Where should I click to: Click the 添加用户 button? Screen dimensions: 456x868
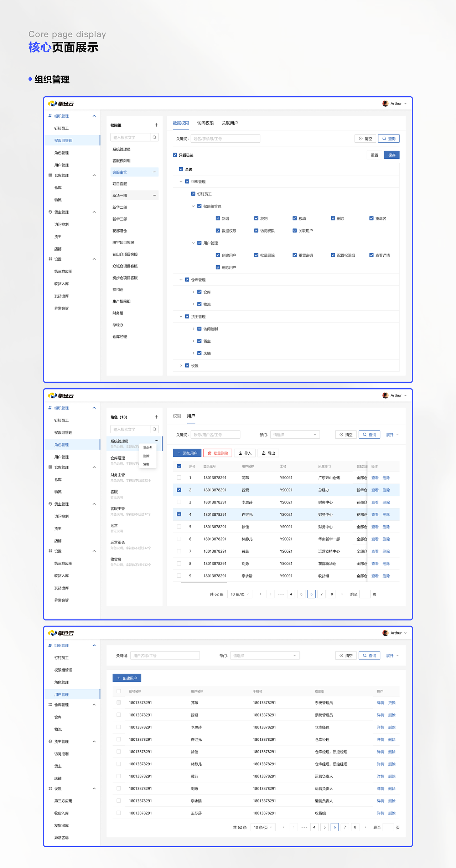[x=187, y=453]
